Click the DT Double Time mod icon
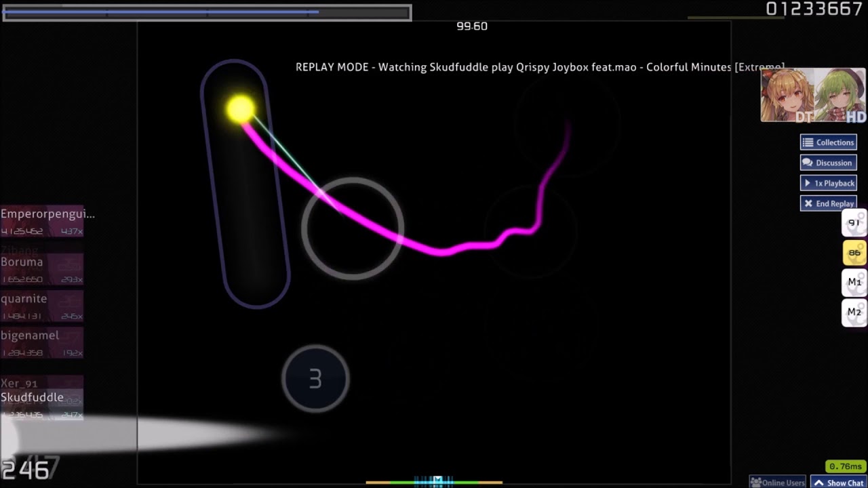 tap(804, 117)
